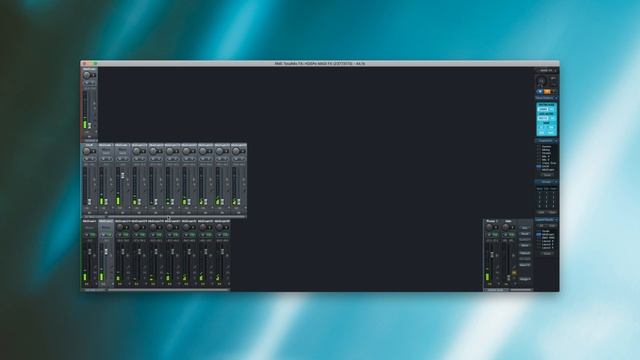Toggle the blue button under the top-right knob
Viewport: 640px width, 360px height.
point(540,91)
